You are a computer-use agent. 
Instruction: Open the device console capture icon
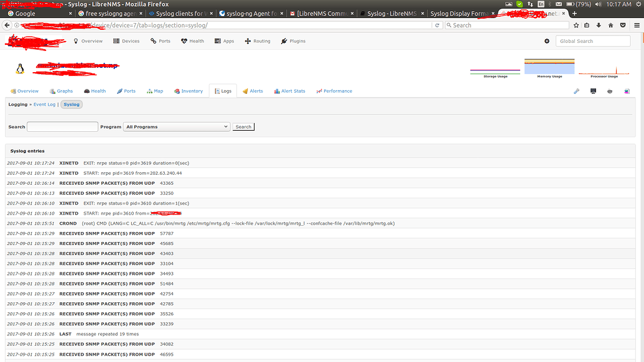(x=593, y=91)
